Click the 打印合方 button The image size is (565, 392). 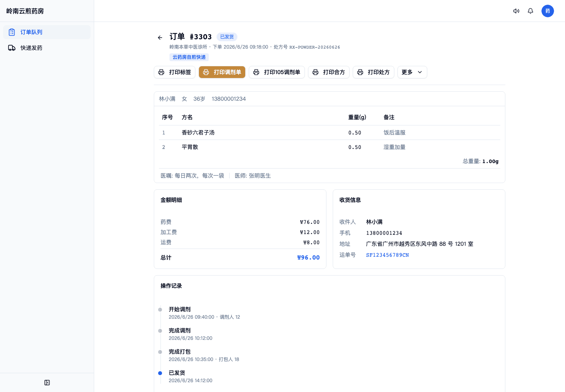pyautogui.click(x=329, y=72)
